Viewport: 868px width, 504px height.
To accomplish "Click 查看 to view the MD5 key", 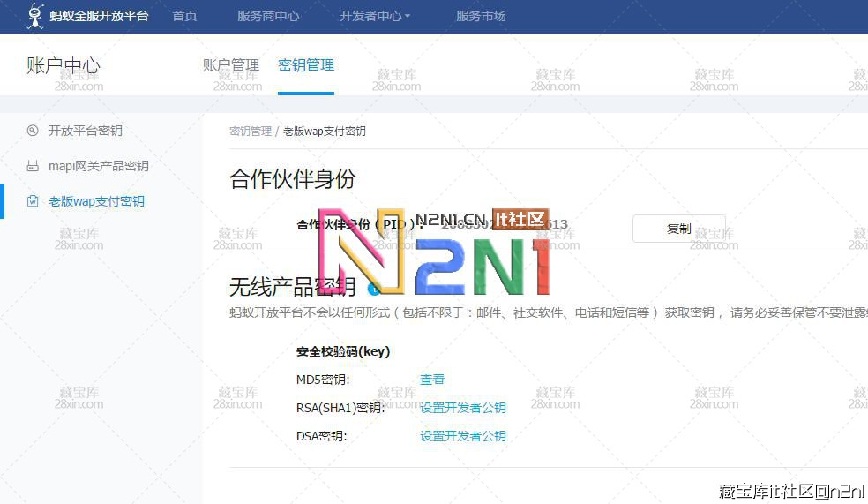I will (432, 380).
